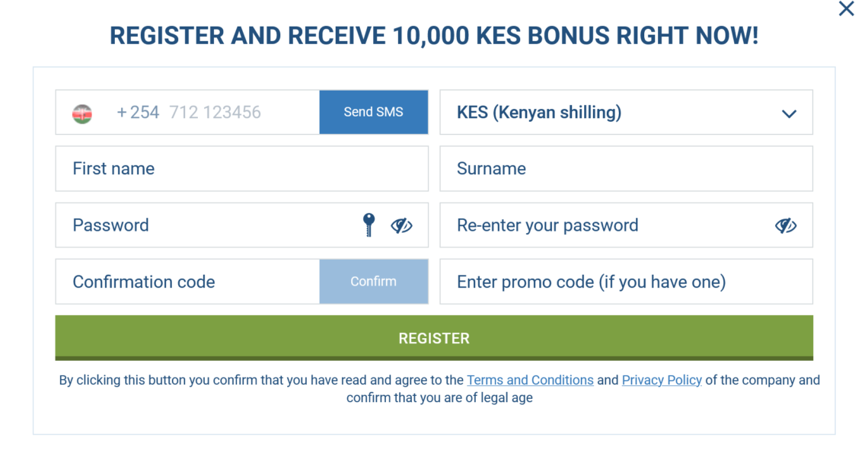Image resolution: width=868 pixels, height=453 pixels.
Task: Open the +254 country code selector
Action: pyautogui.click(x=138, y=113)
